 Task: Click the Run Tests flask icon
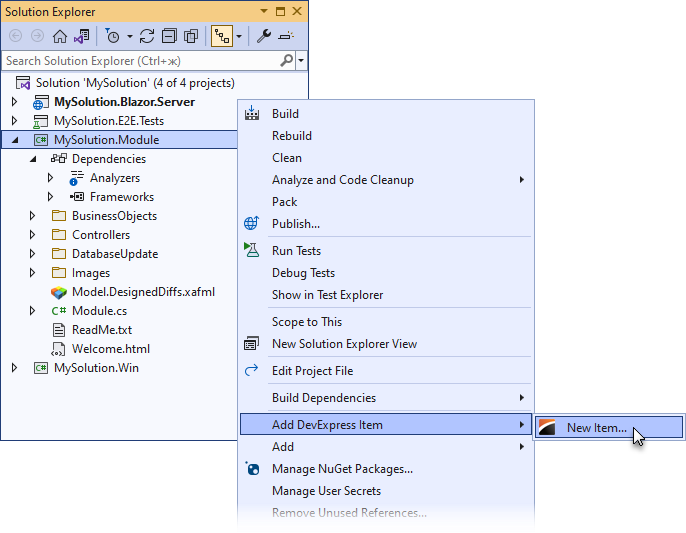(252, 250)
